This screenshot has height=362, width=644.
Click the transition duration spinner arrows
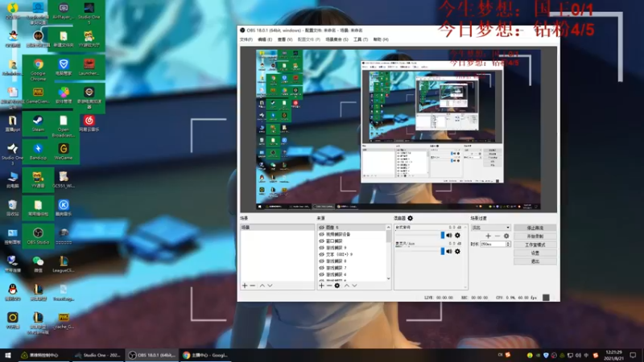tap(508, 244)
